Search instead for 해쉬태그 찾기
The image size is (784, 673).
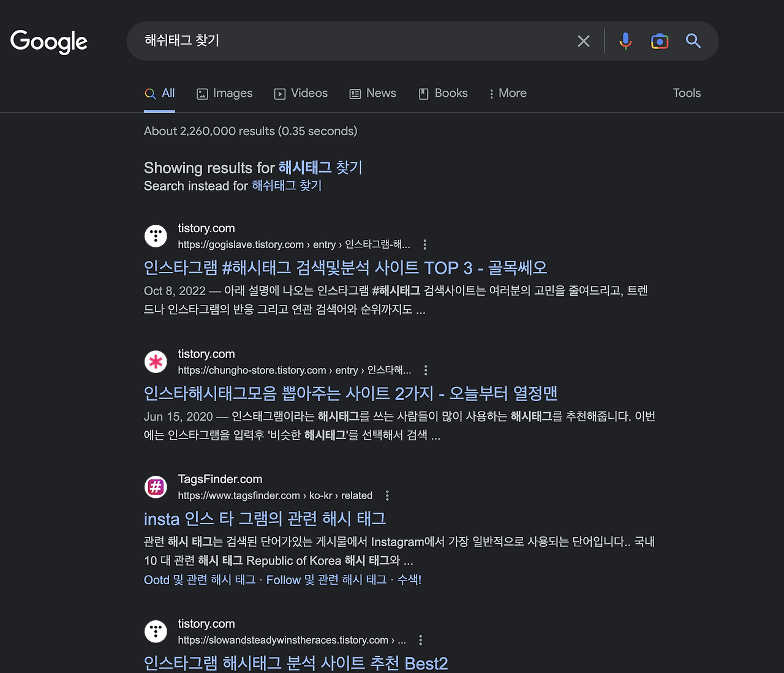pos(285,186)
